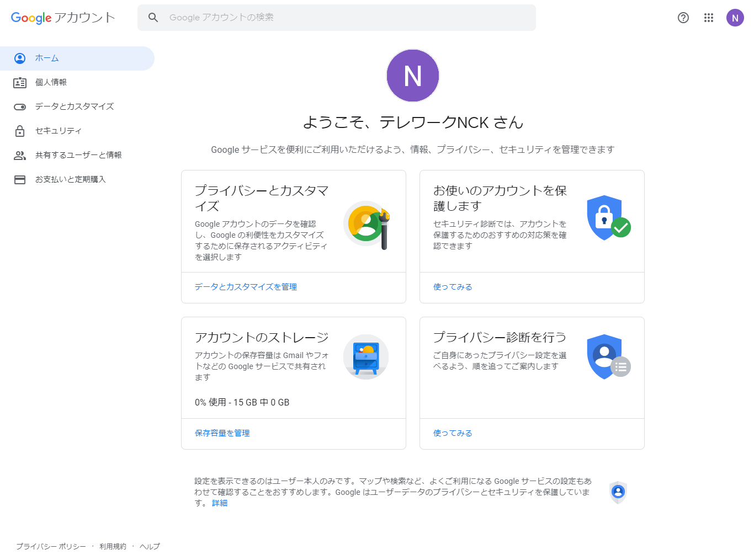Click the お支払いと定期購入 card icon
754x560 pixels.
pyautogui.click(x=20, y=179)
